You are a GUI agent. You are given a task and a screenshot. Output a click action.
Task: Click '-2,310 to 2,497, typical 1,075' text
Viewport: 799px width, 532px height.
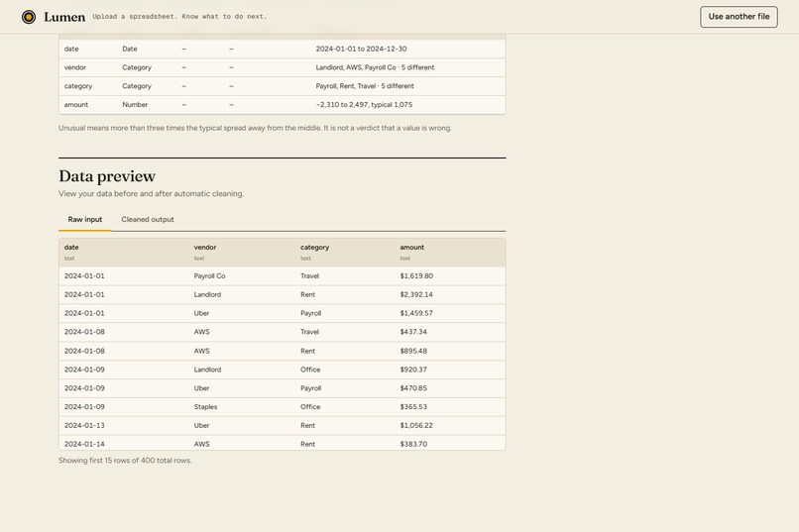point(365,105)
